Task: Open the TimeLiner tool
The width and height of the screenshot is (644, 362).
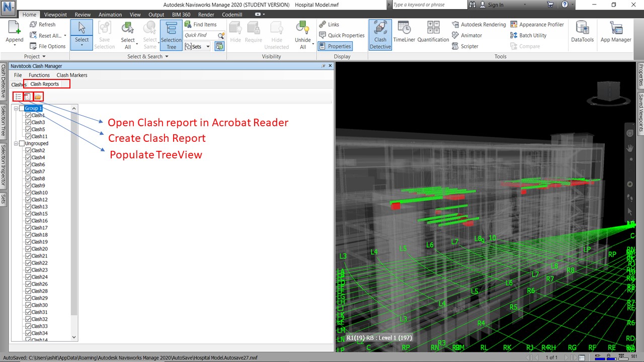Action: 405,32
